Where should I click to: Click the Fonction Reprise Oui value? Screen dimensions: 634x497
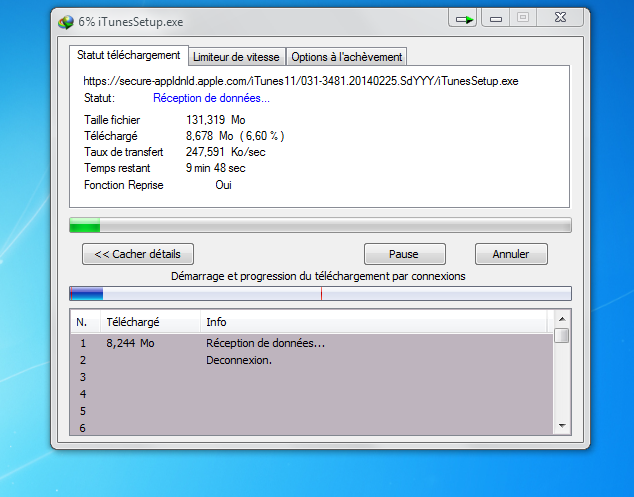click(x=224, y=185)
